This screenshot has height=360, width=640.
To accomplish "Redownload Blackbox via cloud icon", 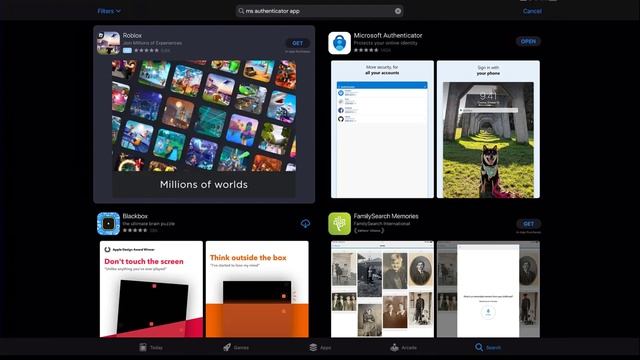I will [305, 224].
